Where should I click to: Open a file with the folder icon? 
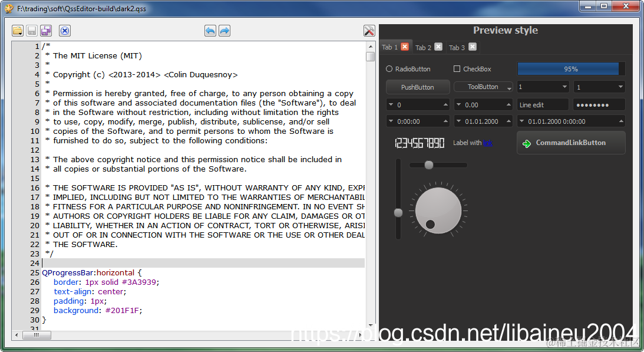18,31
